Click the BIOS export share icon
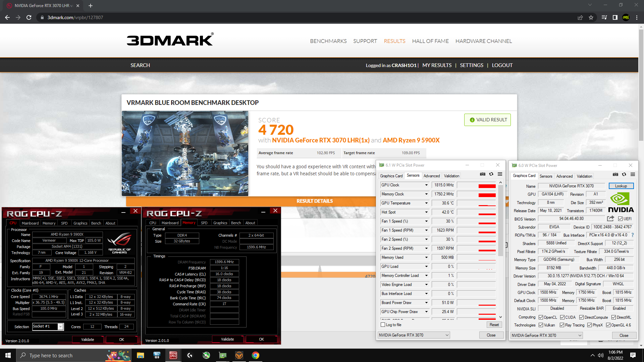 [x=610, y=219]
